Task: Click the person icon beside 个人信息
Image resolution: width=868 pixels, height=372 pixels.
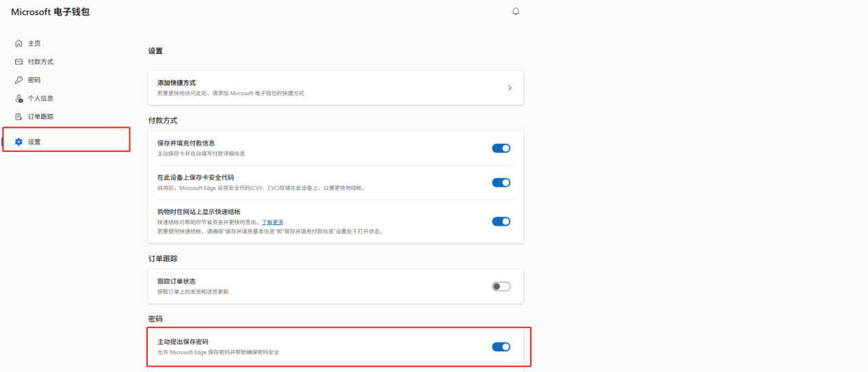Action: click(19, 98)
